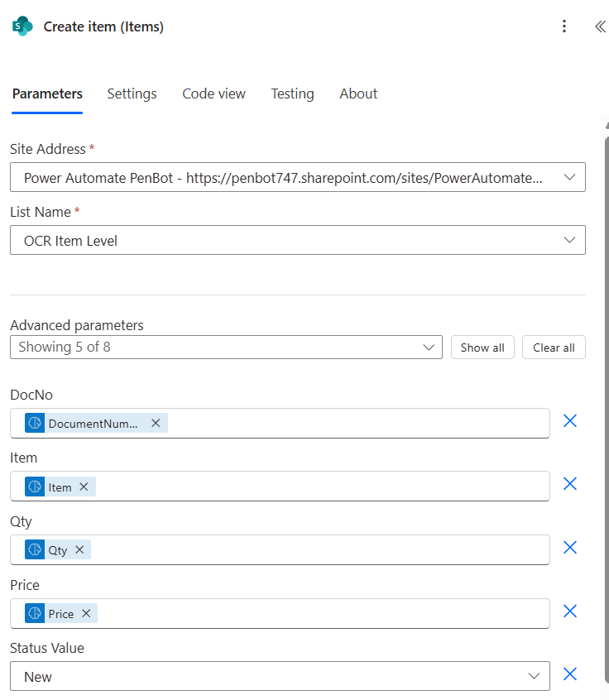Image resolution: width=609 pixels, height=700 pixels.
Task: Switch to the Settings tab
Action: (x=132, y=93)
